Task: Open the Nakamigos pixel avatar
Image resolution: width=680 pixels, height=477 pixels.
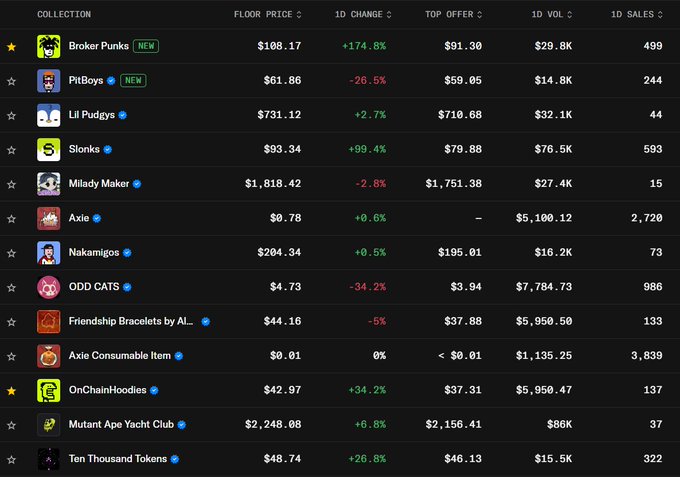Action: (49, 253)
